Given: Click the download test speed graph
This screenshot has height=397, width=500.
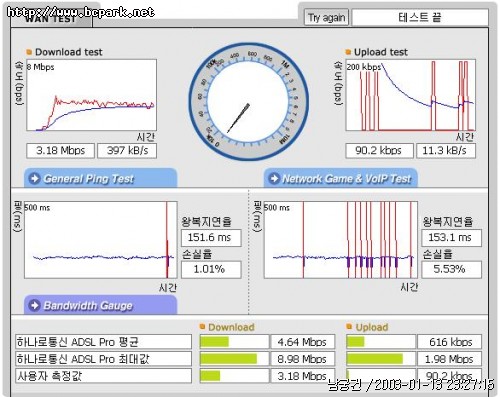Looking at the screenshot, I should click(x=91, y=95).
